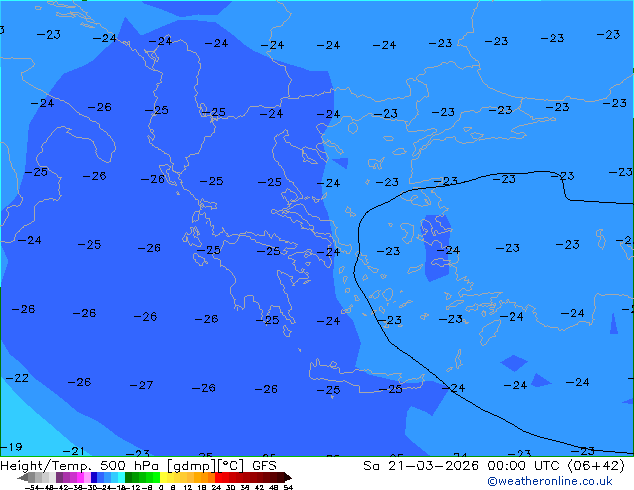This screenshot has height=490, width=634.
Task: Select the light gray legend color swatch
Action: coord(52,477)
